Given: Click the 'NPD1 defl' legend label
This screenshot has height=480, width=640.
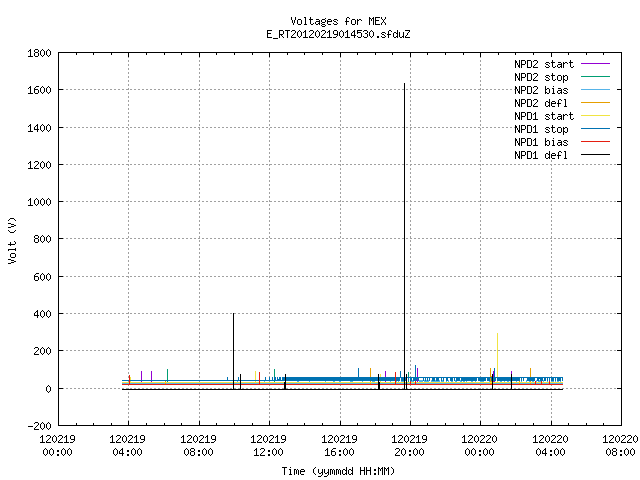Looking at the screenshot, I should coord(541,155).
